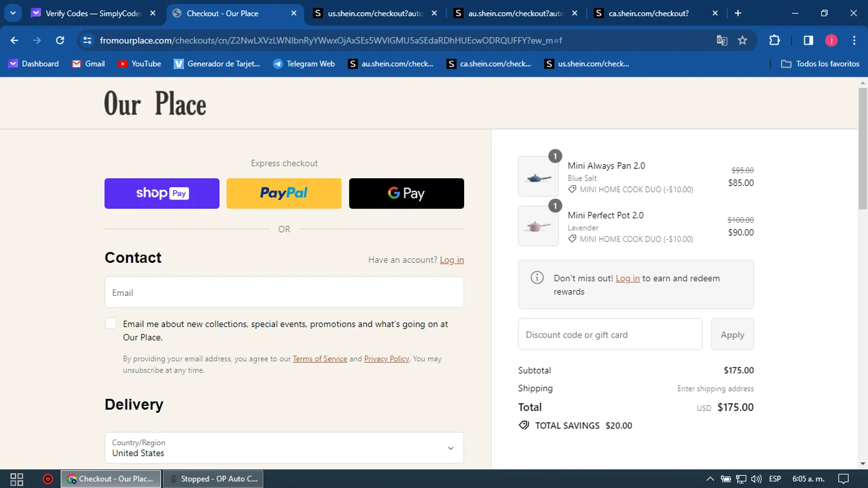Change ESP input language
868x488 pixels.
pos(775,479)
